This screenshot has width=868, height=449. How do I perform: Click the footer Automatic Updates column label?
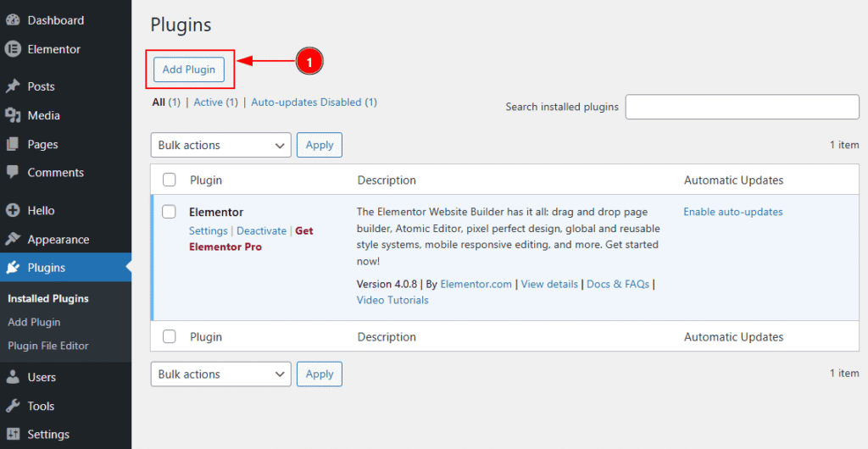[733, 337]
